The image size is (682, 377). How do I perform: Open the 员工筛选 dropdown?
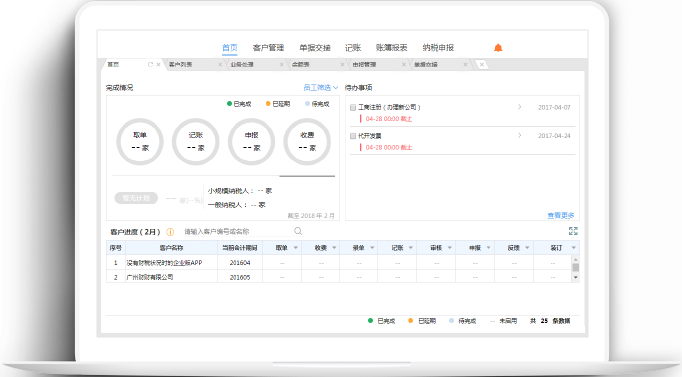point(321,87)
